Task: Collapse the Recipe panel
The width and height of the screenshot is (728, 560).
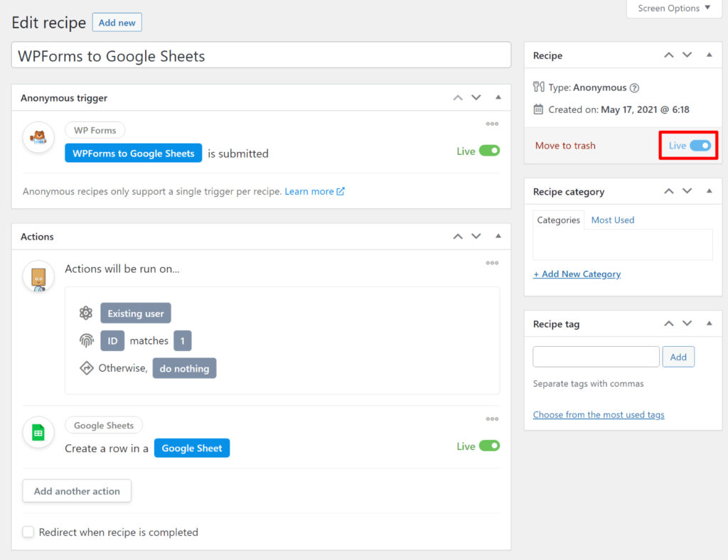Action: [709, 55]
